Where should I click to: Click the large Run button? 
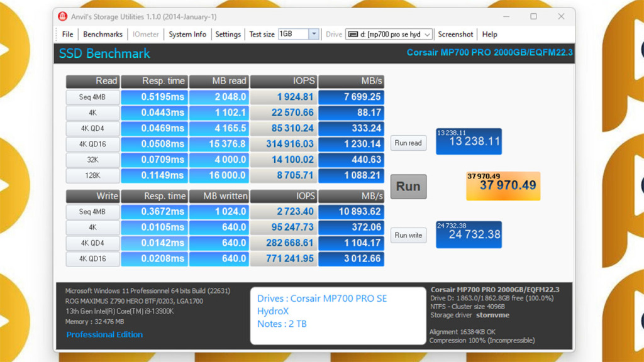(x=408, y=186)
